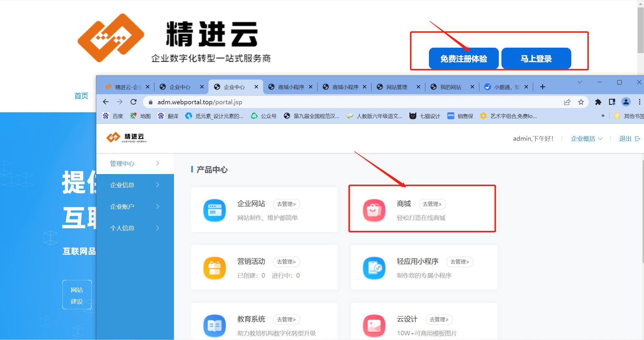
Task: Click the 轻应用小程序 phone icon
Action: coord(374,268)
